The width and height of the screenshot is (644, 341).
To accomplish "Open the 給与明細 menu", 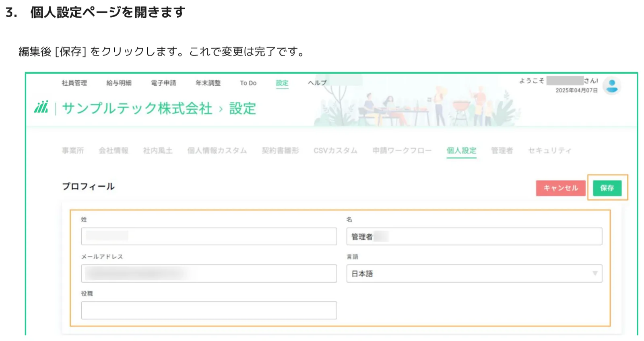I will (x=119, y=83).
